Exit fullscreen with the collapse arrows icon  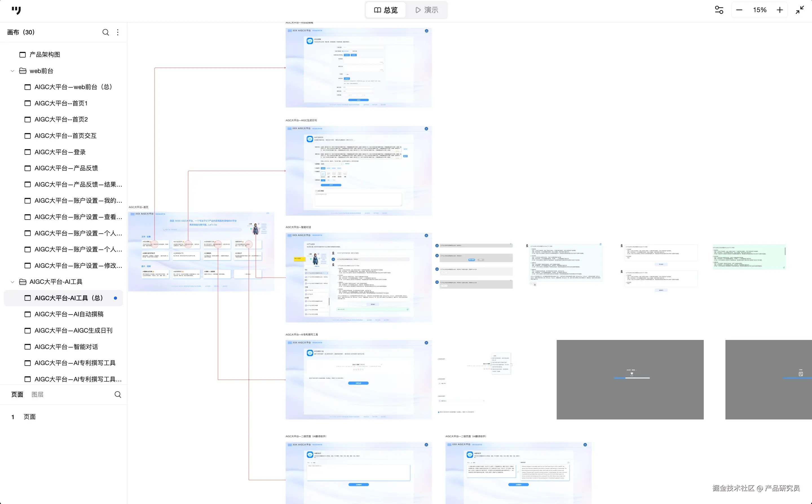pos(800,10)
